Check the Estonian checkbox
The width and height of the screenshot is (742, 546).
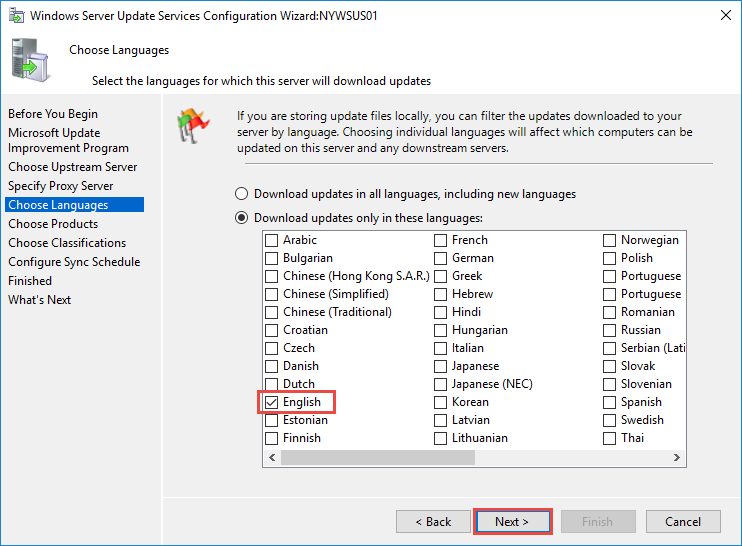(272, 420)
